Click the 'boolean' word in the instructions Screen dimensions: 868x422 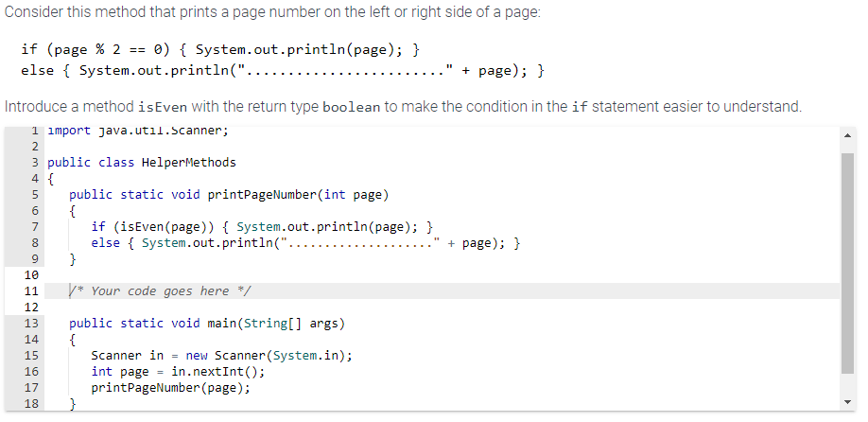351,106
